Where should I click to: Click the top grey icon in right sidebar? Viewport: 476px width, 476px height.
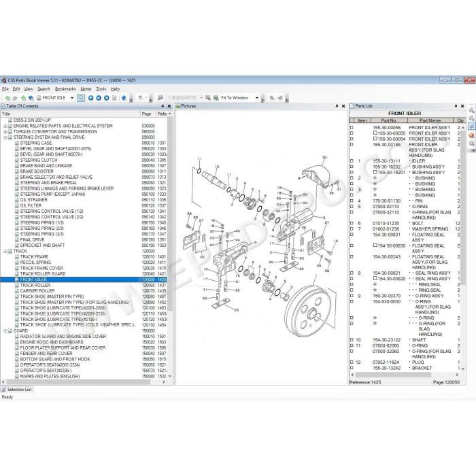(471, 110)
